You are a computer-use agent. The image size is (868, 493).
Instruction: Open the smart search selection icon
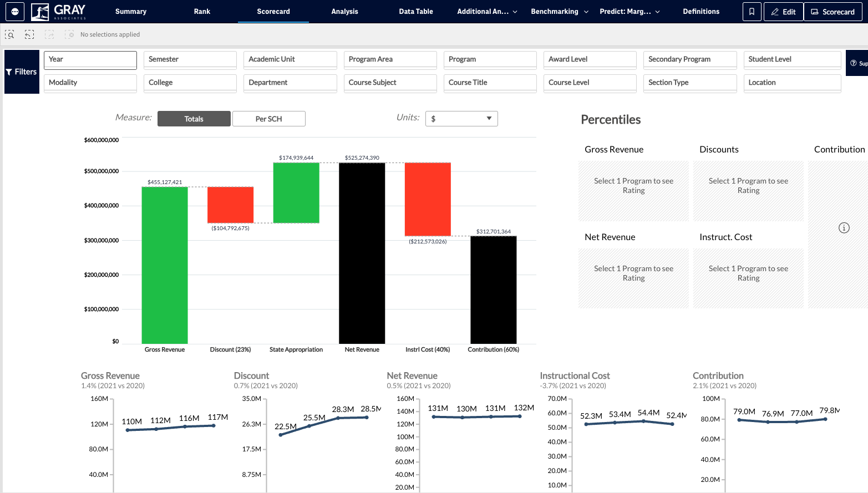click(9, 34)
